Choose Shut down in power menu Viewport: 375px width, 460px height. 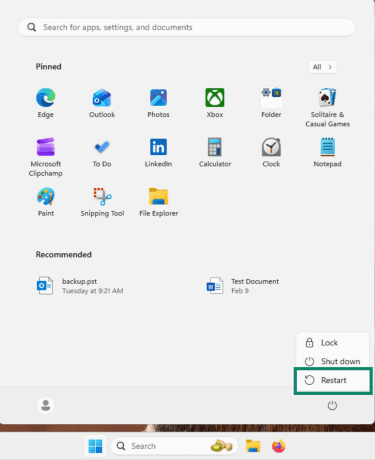pos(333,361)
